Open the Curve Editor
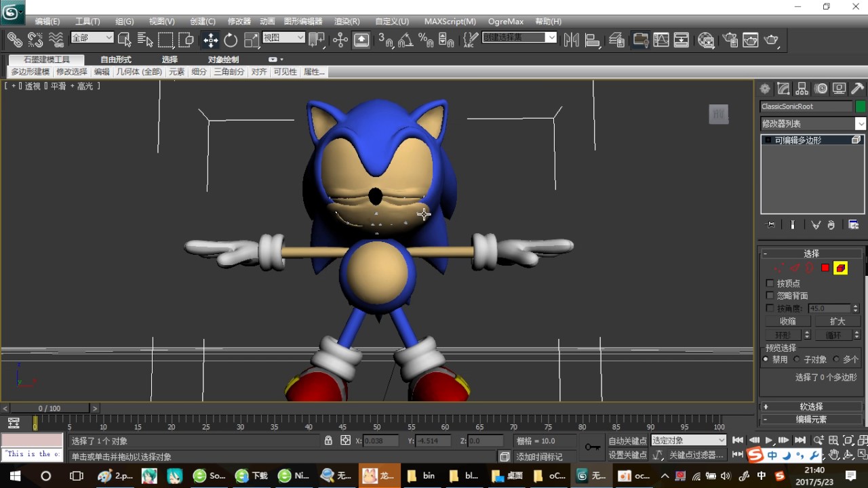The image size is (868, 488). [x=660, y=39]
